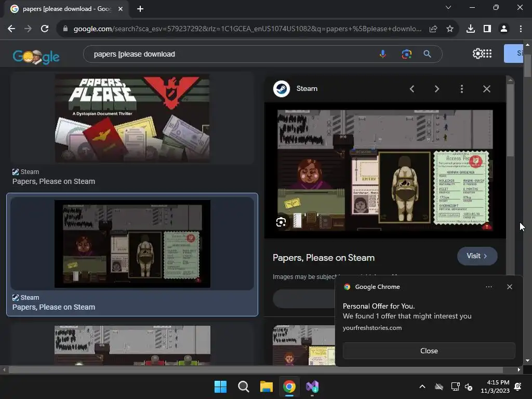Open the taskbar clock and date
Viewport: 532px width, 399px height.
[x=495, y=387]
